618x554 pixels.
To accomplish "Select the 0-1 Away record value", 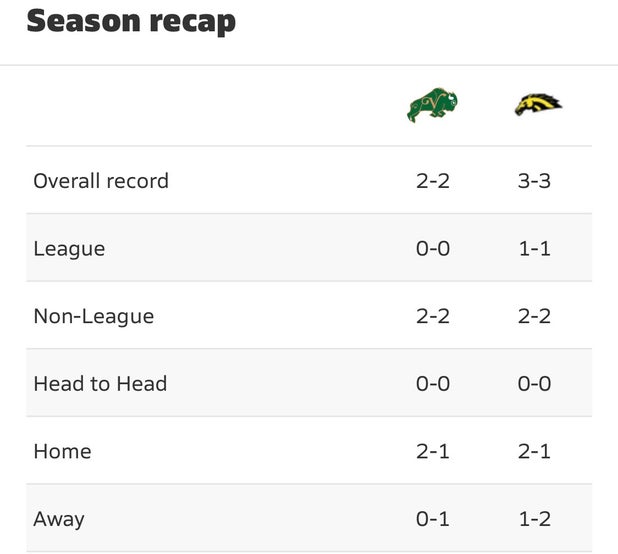I will click(433, 519).
